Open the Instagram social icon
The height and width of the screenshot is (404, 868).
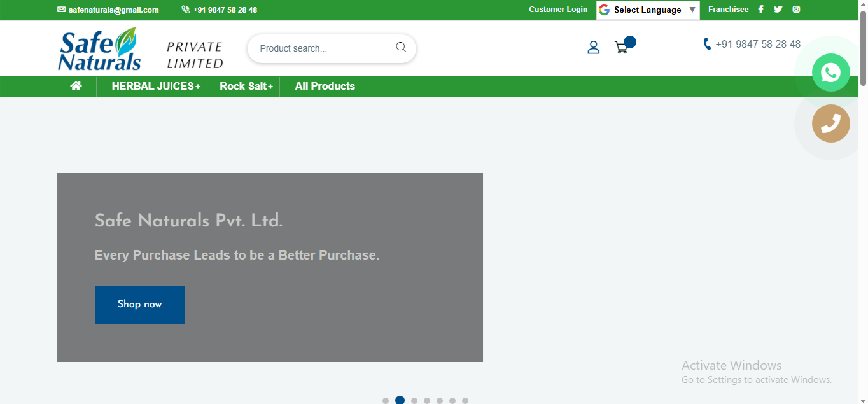click(796, 10)
